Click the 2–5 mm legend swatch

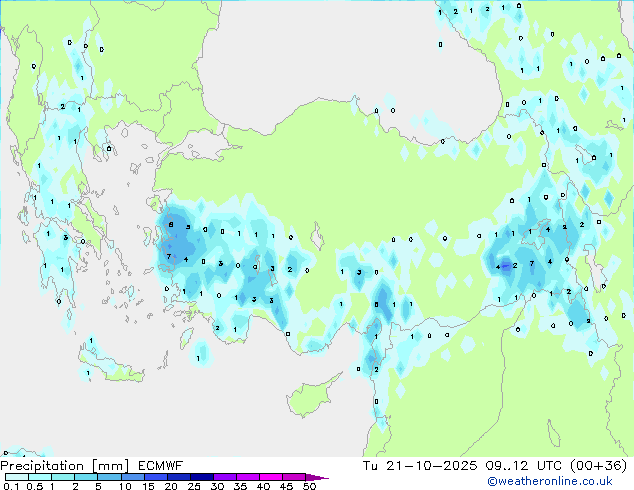86,477
